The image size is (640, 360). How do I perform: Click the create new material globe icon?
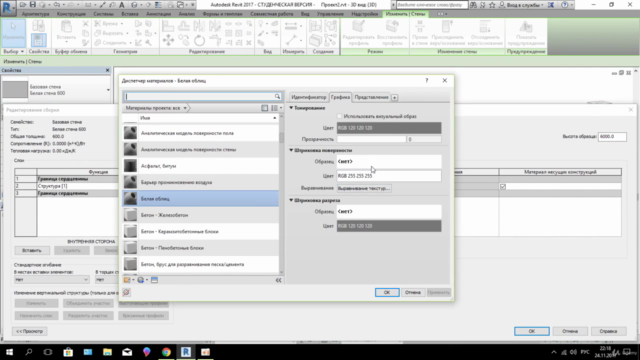point(141,280)
